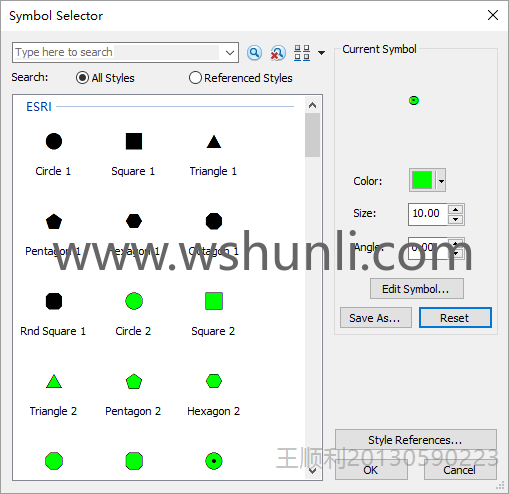
Task: Confirm with the OK button
Action: pyautogui.click(x=371, y=470)
